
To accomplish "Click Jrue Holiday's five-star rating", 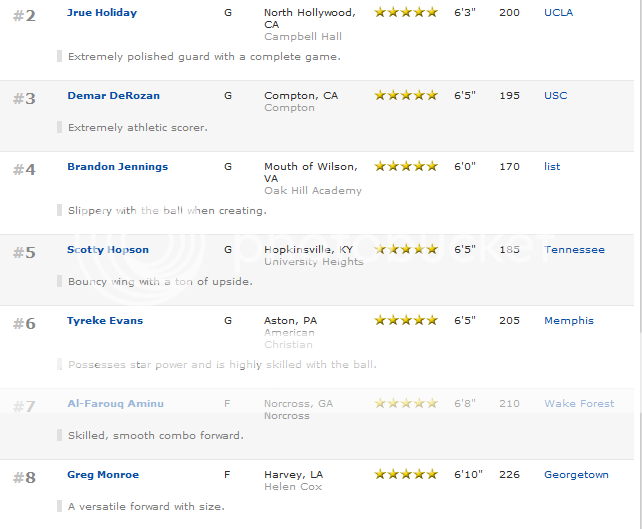I will 406,12.
